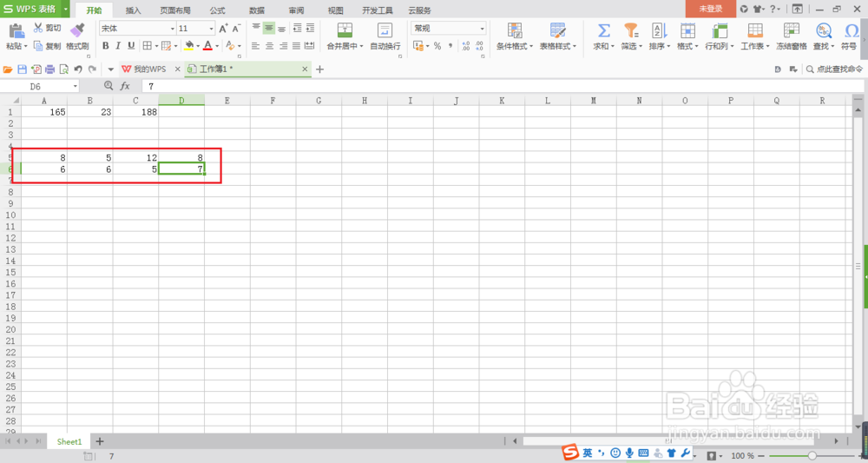Switch to the 我的WPS document tab
The width and height of the screenshot is (868, 463).
click(x=150, y=69)
